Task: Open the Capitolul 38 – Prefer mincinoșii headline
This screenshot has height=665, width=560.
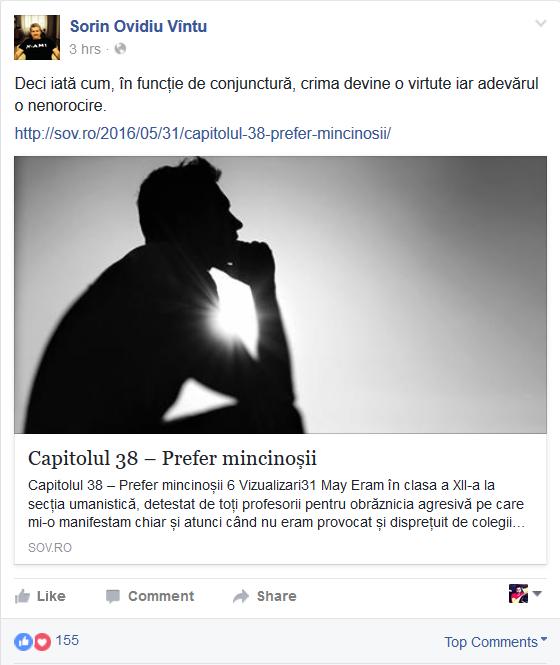Action: click(172, 458)
